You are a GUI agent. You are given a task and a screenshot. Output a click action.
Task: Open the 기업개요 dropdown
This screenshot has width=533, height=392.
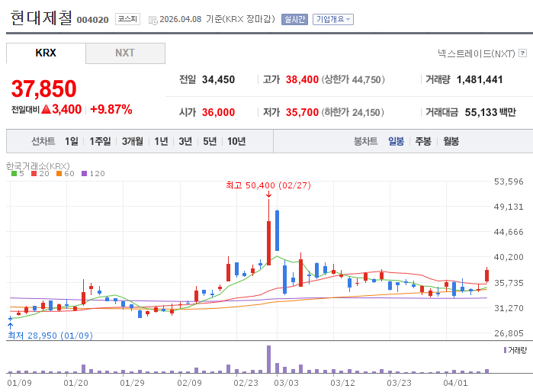[333, 19]
